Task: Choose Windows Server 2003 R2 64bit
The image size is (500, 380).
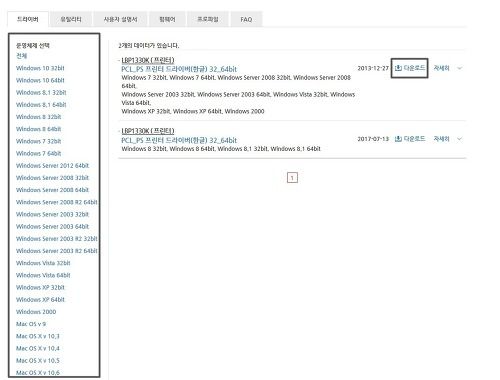Action: click(x=57, y=251)
